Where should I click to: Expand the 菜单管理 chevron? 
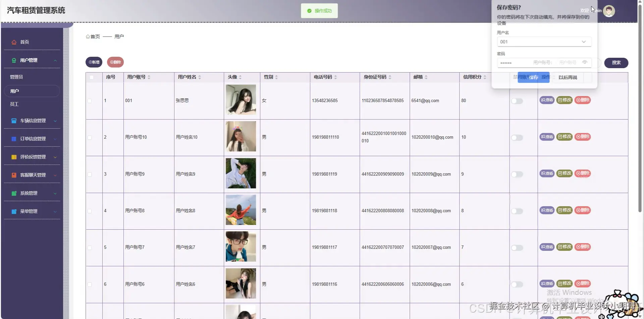pyautogui.click(x=55, y=212)
